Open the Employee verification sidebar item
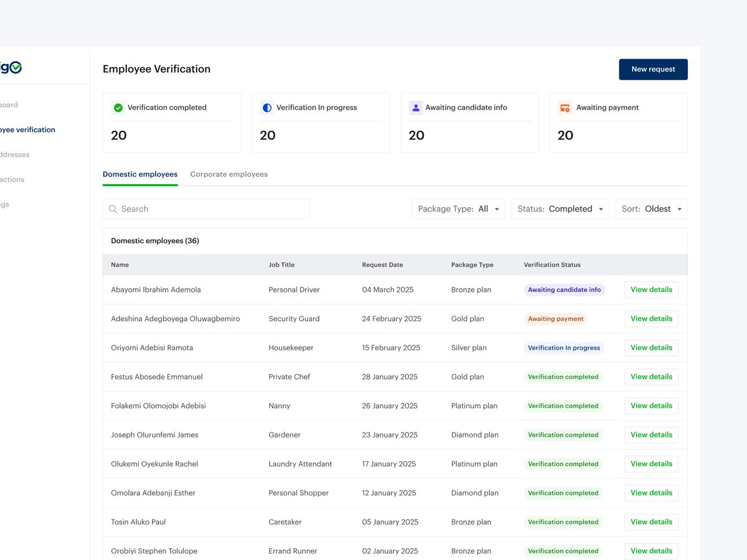 tap(27, 130)
